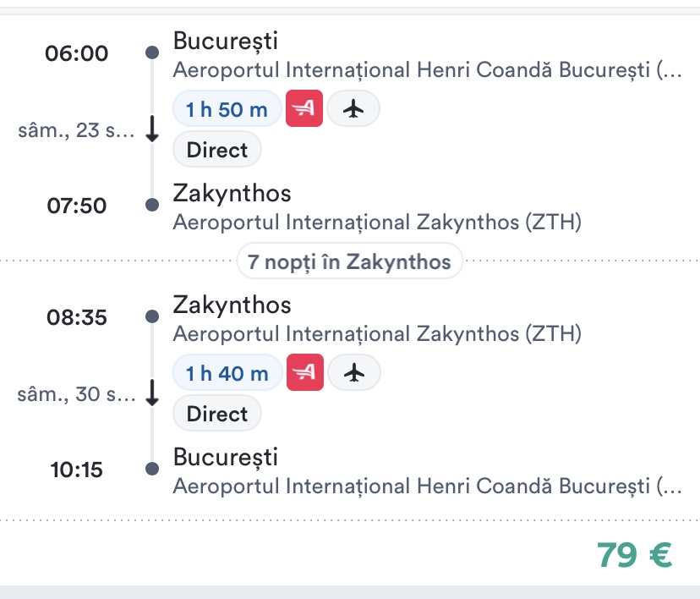Click the 1 h 40 m duration badge
Viewport: 700px width, 599px height.
(227, 372)
